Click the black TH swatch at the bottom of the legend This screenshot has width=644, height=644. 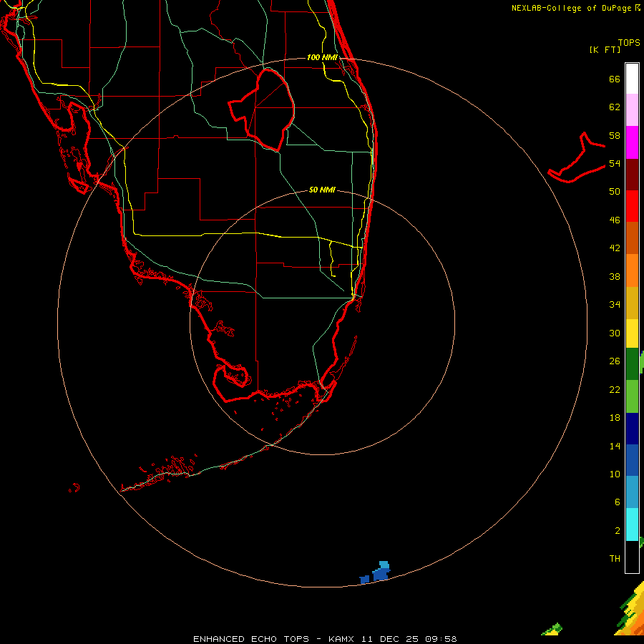[632, 557]
